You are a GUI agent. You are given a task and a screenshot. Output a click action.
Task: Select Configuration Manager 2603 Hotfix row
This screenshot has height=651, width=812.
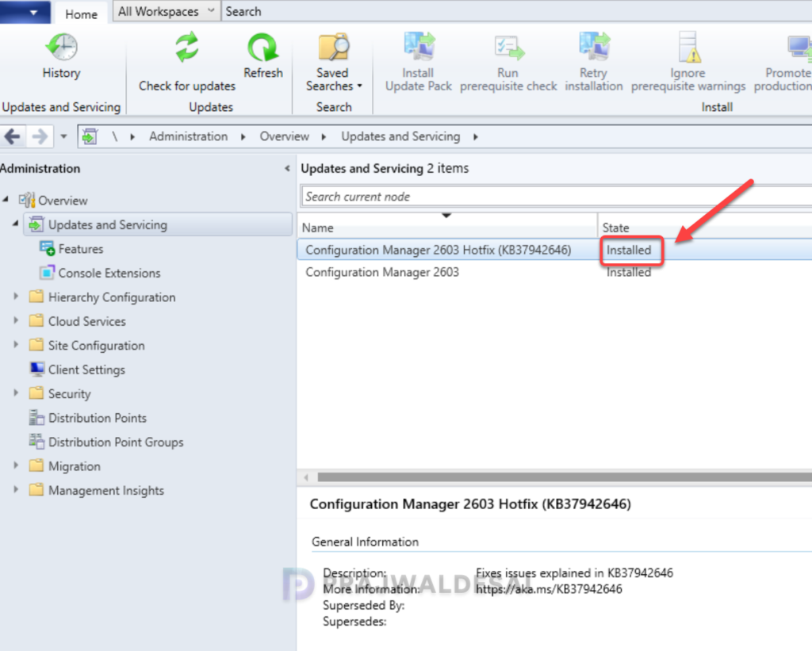554,250
